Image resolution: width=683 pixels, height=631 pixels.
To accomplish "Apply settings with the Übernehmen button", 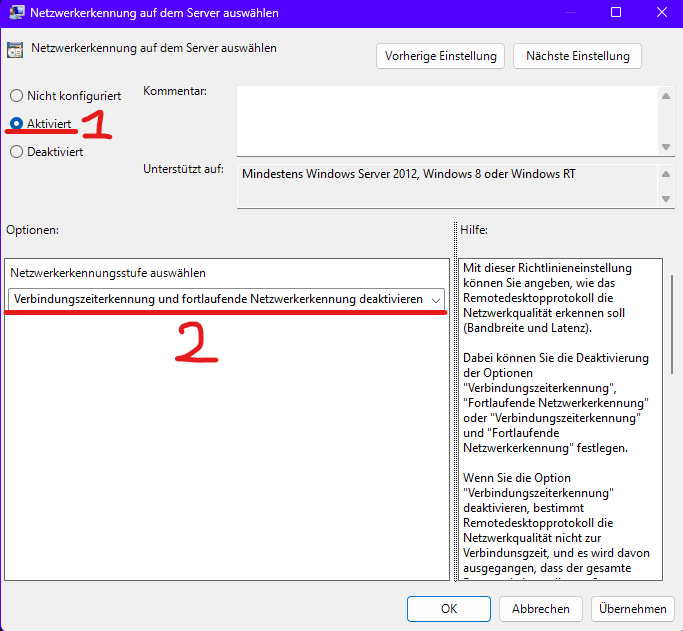I will coord(632,608).
